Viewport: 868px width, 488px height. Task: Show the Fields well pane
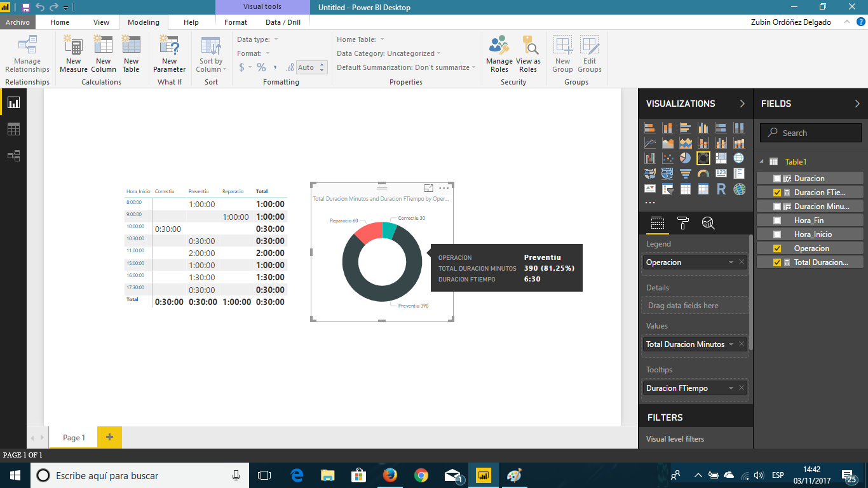click(x=658, y=222)
